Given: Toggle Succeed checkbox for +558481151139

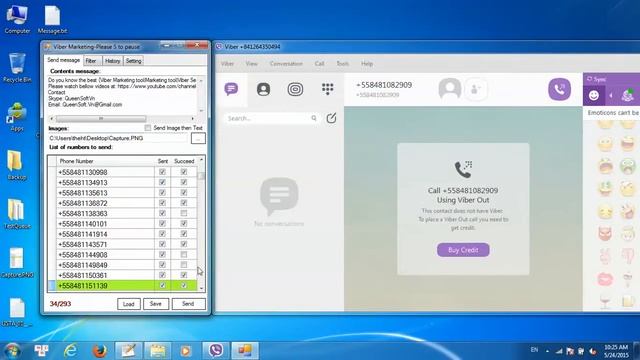Looking at the screenshot, I should [184, 285].
